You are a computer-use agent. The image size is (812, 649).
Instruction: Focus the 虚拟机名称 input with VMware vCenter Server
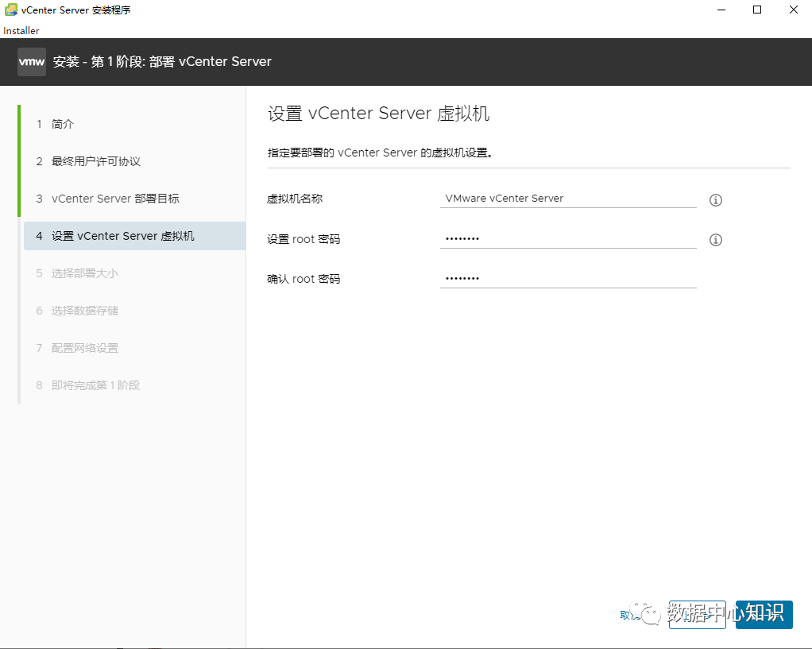point(568,199)
